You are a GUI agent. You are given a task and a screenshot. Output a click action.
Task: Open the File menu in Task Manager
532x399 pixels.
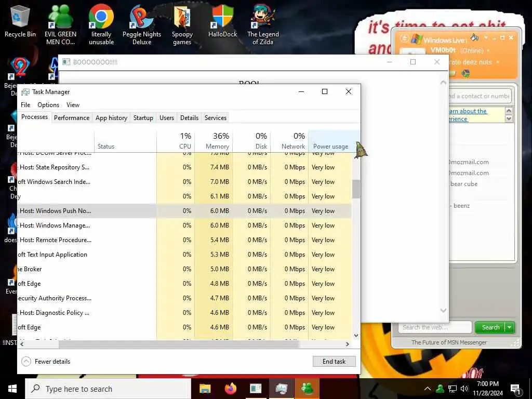[x=25, y=105]
